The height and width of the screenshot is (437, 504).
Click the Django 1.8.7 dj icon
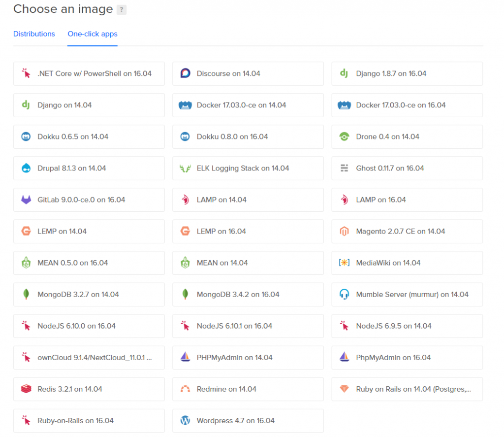(344, 73)
